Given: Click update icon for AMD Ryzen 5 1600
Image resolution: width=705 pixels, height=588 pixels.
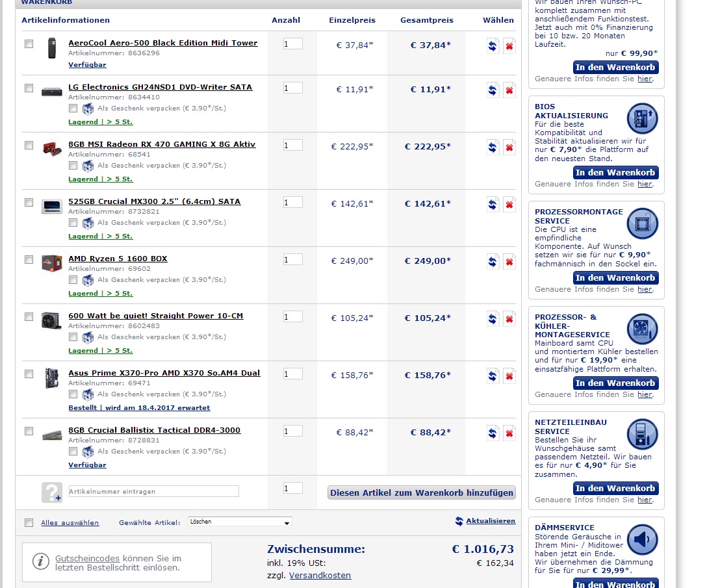Looking at the screenshot, I should click(x=493, y=262).
